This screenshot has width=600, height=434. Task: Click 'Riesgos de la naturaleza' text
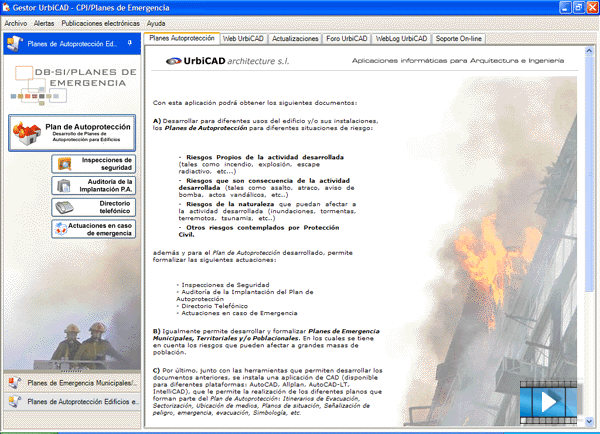(230, 204)
